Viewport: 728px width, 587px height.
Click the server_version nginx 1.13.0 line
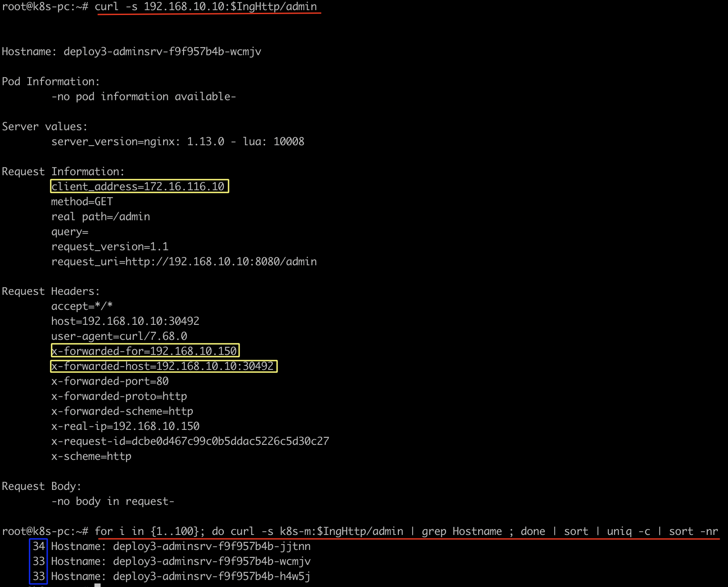coord(177,142)
